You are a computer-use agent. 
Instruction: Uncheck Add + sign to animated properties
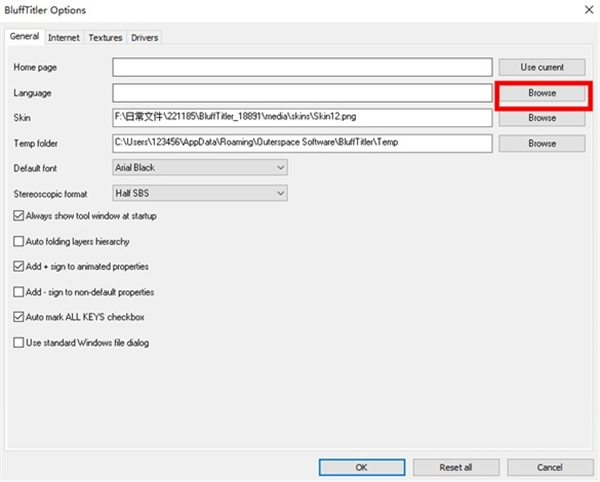click(x=19, y=267)
